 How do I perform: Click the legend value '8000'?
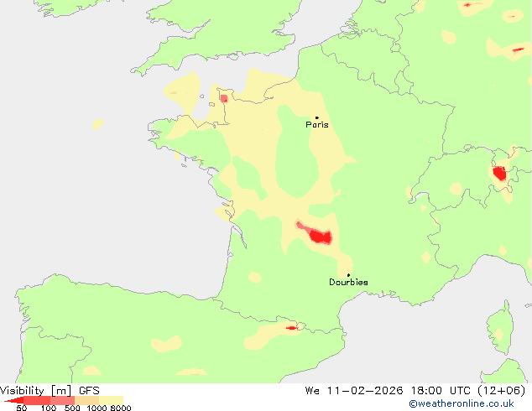tap(121, 408)
